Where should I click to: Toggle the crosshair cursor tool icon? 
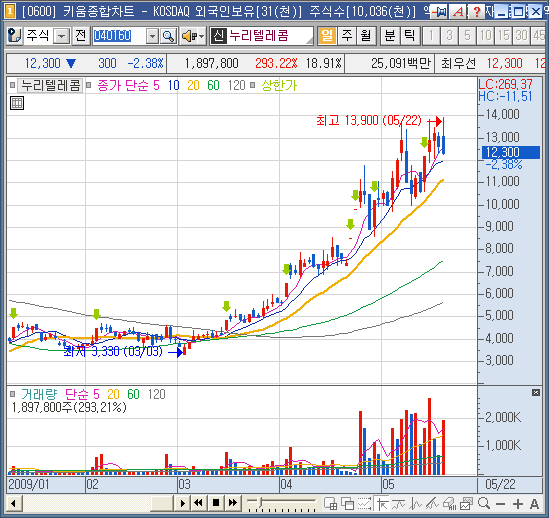tap(381, 504)
